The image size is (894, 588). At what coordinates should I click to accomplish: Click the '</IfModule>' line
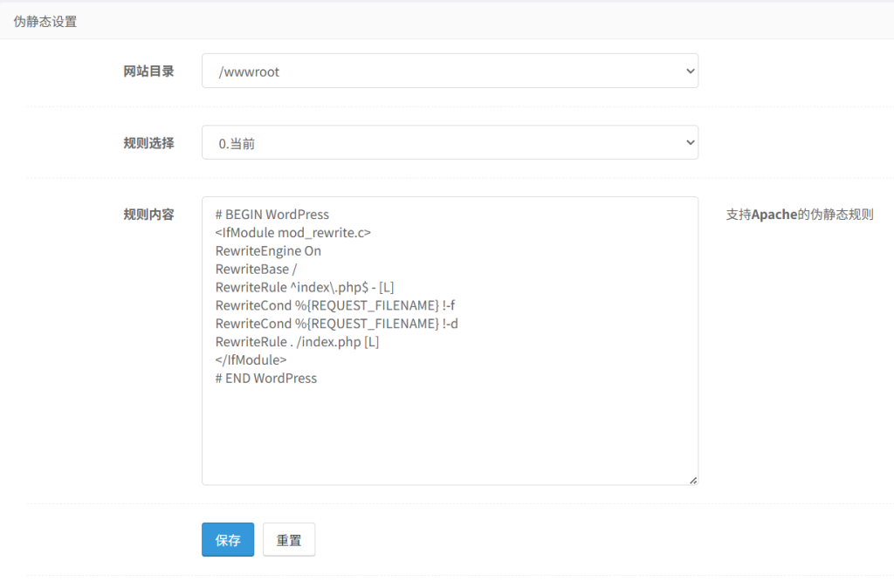[251, 360]
